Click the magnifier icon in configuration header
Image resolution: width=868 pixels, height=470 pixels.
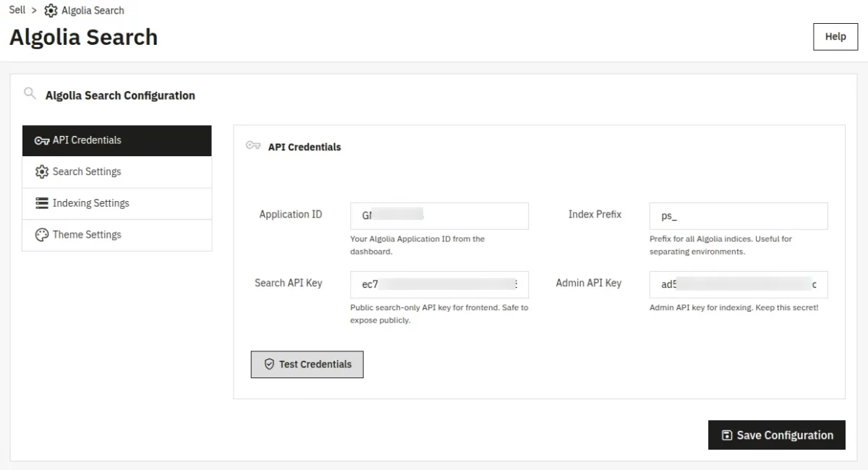[x=30, y=93]
